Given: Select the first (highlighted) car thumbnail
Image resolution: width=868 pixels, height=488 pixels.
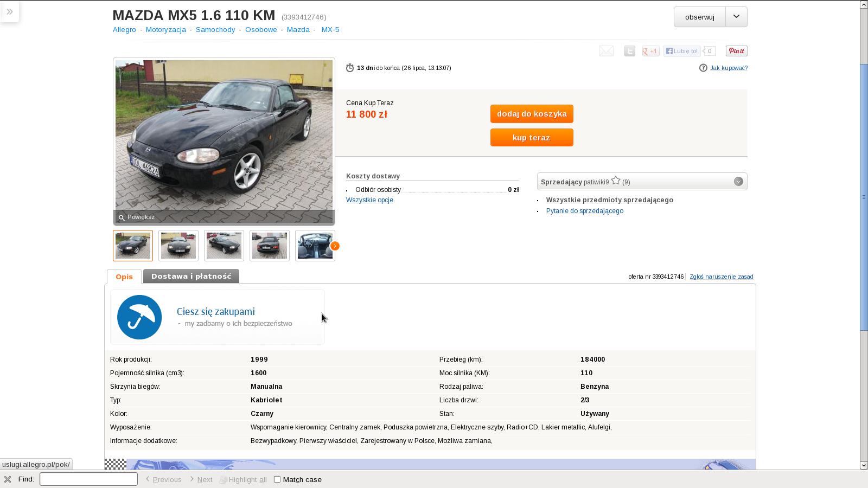Looking at the screenshot, I should [x=133, y=246].
